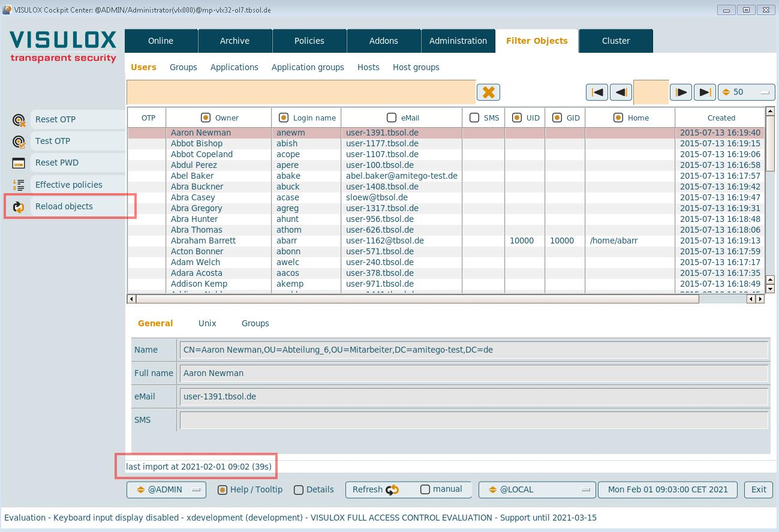
Task: Click the Reload objects icon
Action: 19,207
